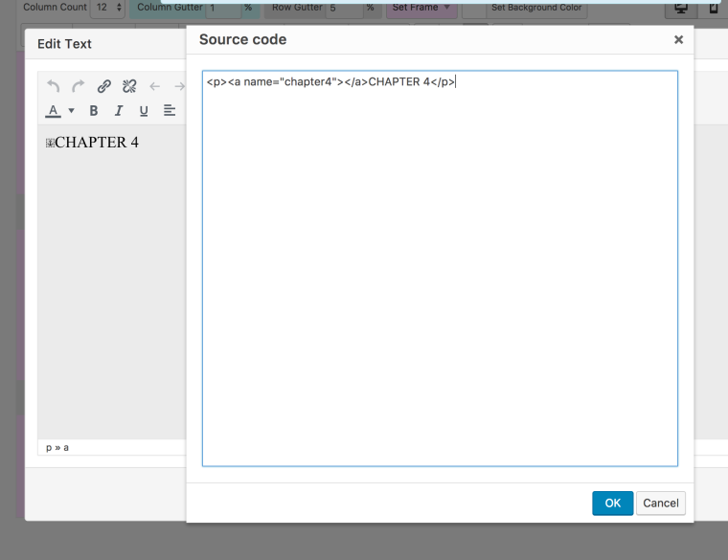Toggle underline formatting
The height and width of the screenshot is (560, 728).
144,111
